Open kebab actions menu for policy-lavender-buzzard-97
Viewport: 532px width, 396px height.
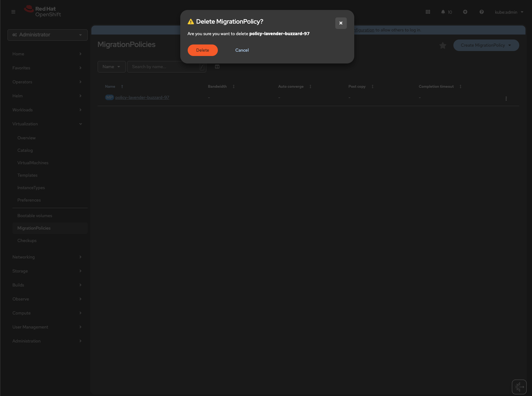[506, 99]
